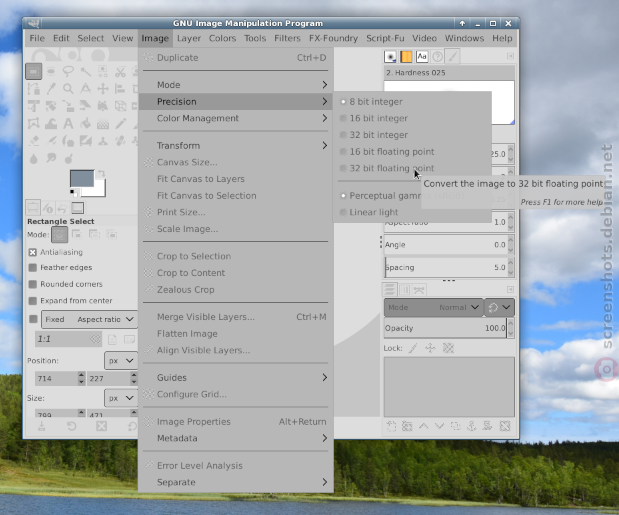Expand the Mode submenu
Image resolution: width=619 pixels, height=515 pixels.
236,85
